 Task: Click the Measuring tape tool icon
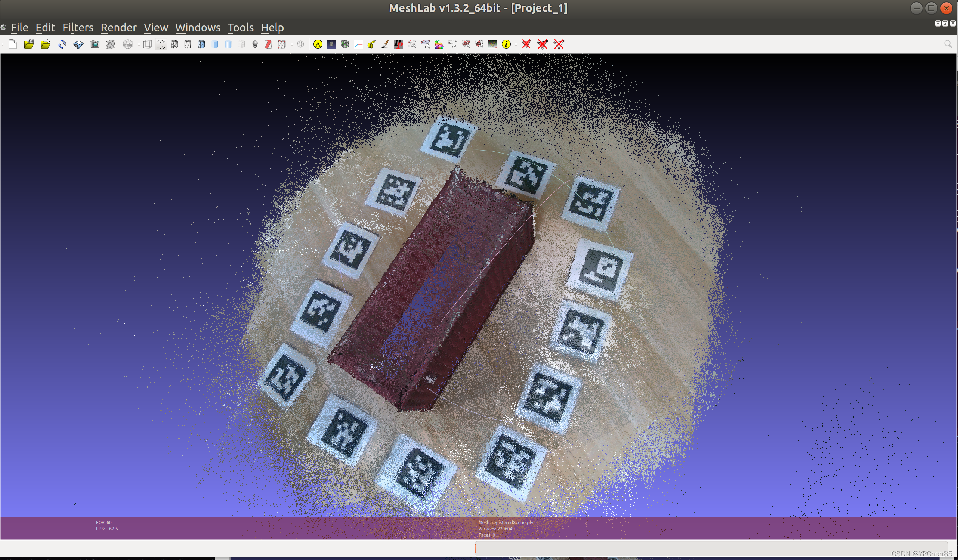[x=371, y=44]
